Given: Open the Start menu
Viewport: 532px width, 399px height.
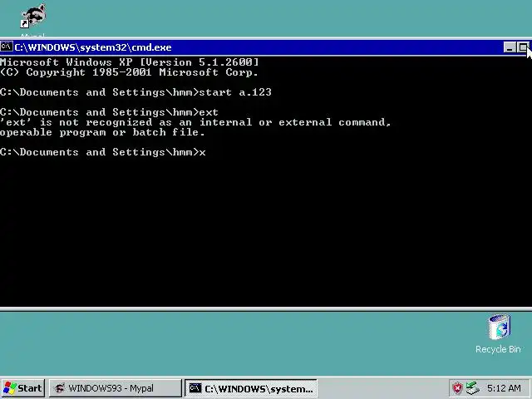Looking at the screenshot, I should [x=22, y=388].
